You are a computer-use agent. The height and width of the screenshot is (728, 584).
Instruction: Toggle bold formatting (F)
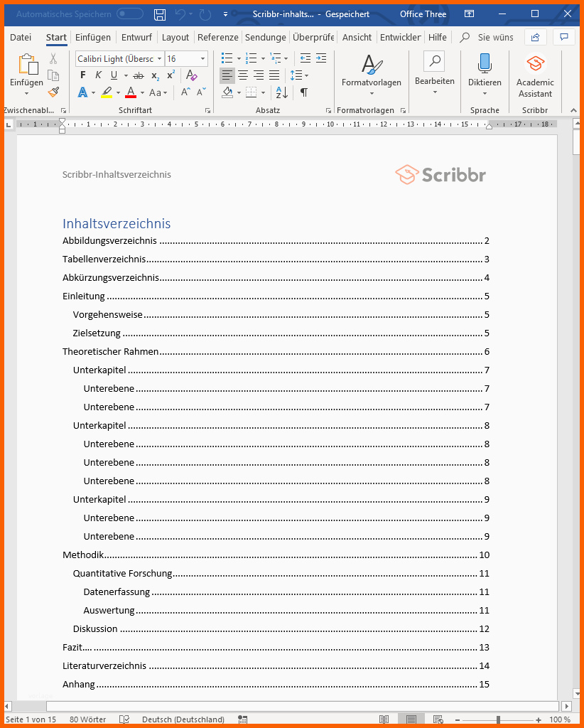pos(83,75)
